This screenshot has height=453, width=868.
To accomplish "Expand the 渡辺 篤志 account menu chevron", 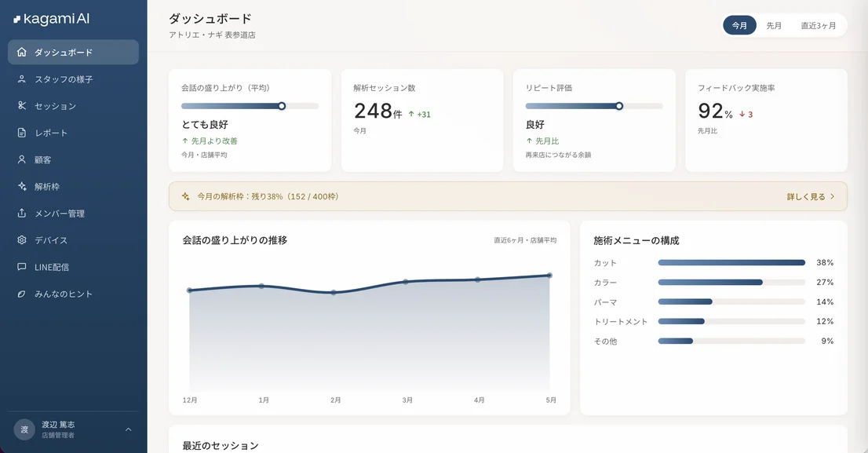I will pos(129,429).
